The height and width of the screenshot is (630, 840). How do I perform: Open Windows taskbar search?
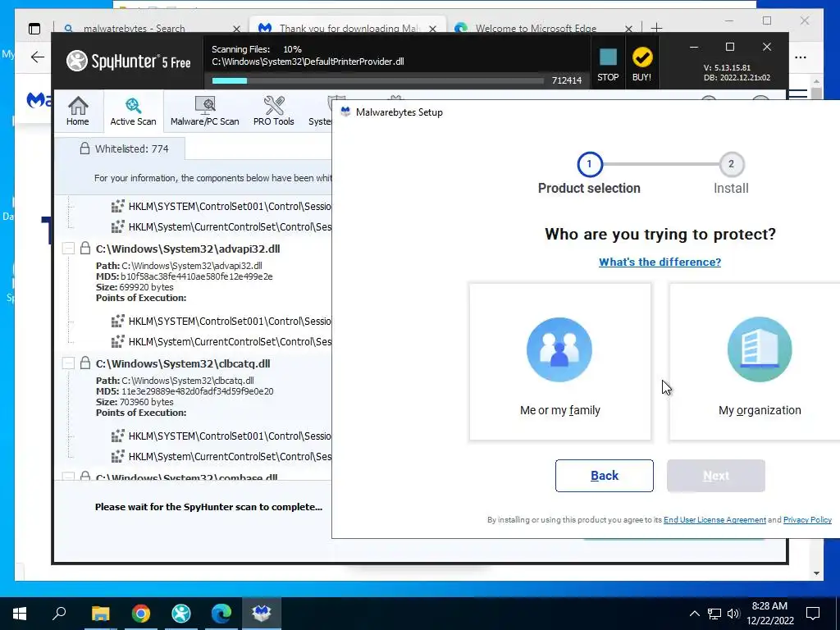point(59,613)
